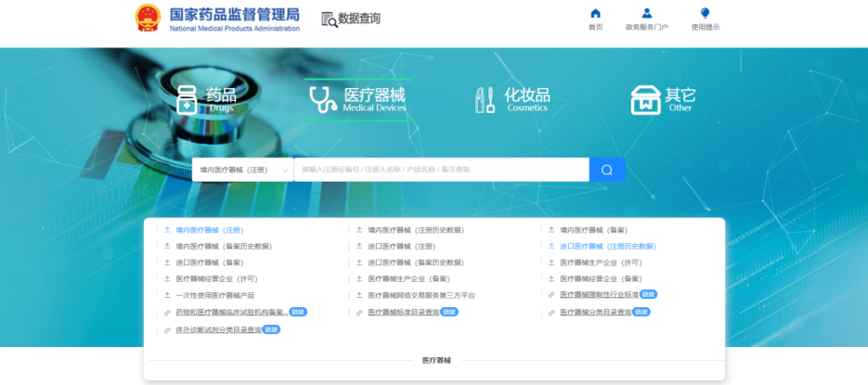Open 体外诊断试剂分类目录查询 external link
This screenshot has height=385, width=868.
click(217, 329)
